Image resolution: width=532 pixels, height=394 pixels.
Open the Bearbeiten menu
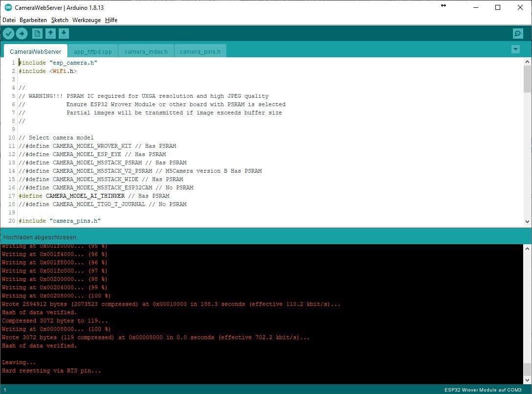point(33,20)
